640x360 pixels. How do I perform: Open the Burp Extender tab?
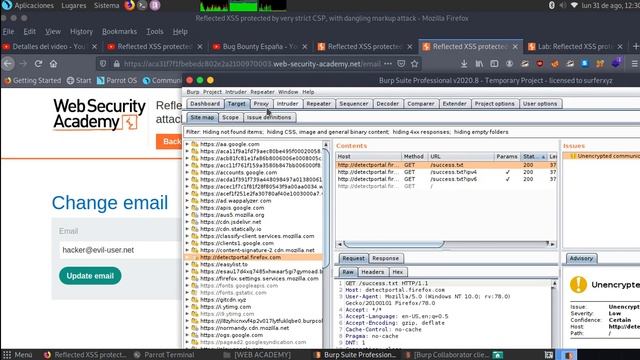click(x=454, y=104)
